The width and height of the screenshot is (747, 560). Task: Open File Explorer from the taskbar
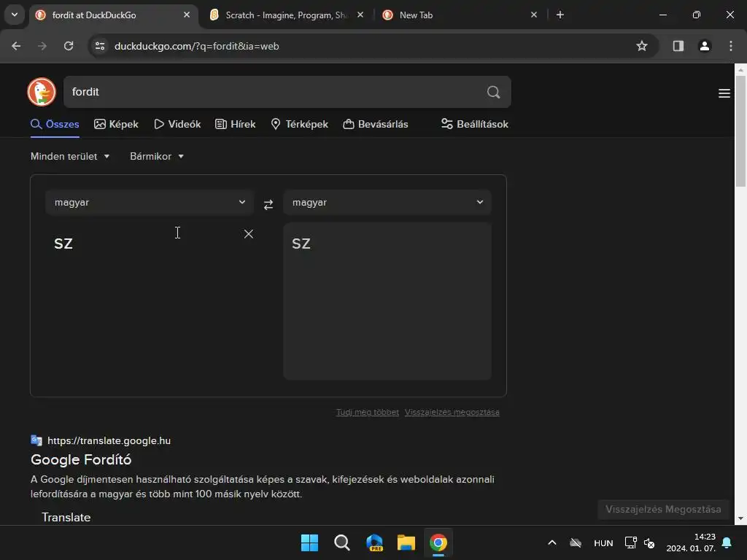(x=406, y=542)
